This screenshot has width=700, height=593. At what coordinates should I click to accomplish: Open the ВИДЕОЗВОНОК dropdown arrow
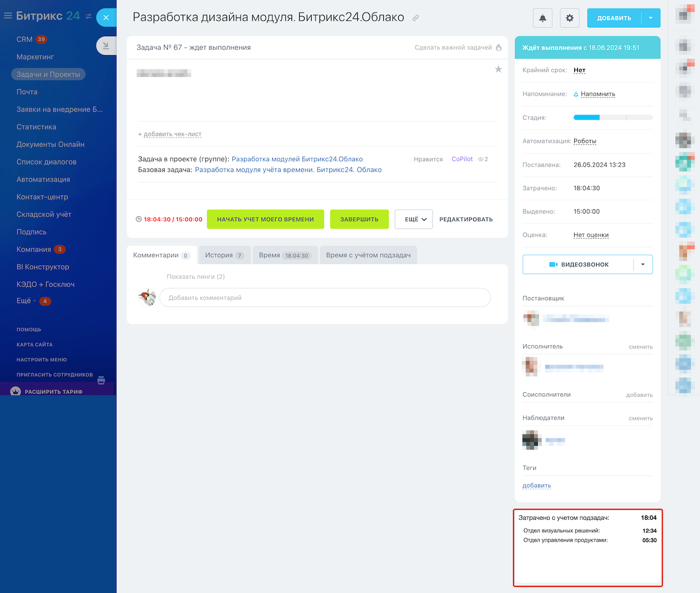[643, 264]
